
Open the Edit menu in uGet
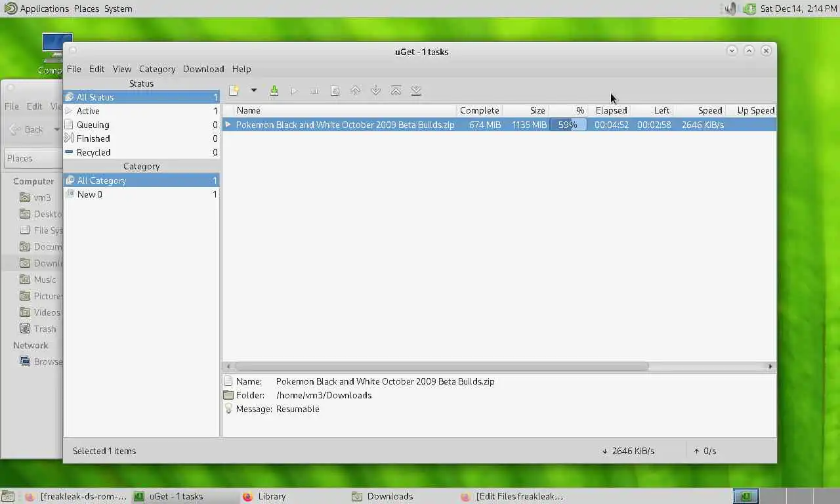[x=96, y=69]
